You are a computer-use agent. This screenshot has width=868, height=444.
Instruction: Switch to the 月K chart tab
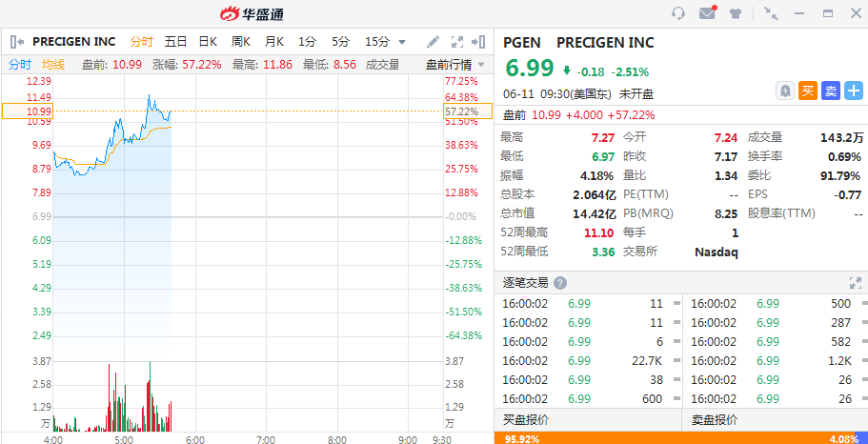274,42
